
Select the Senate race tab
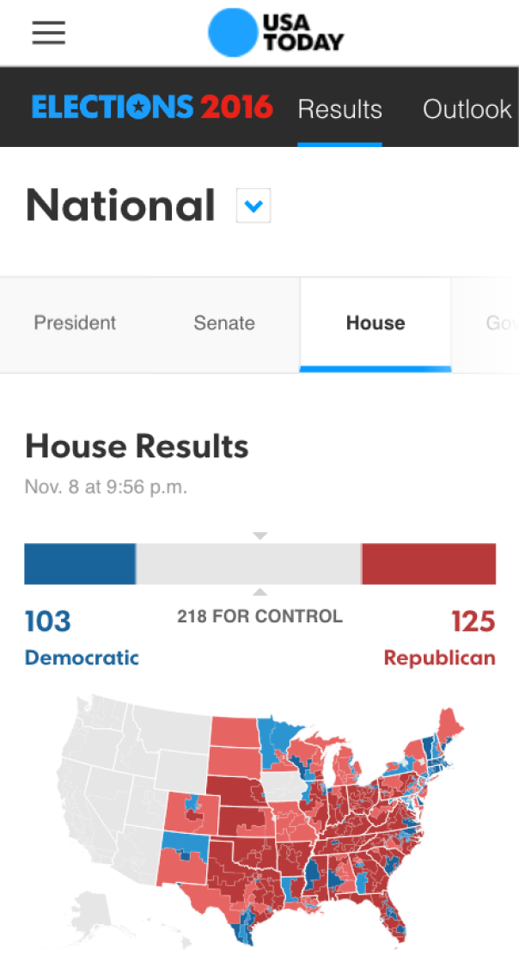coord(224,323)
